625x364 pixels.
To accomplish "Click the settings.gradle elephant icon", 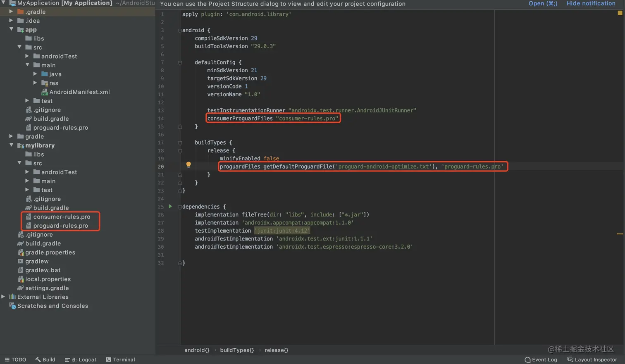I will click(x=20, y=288).
